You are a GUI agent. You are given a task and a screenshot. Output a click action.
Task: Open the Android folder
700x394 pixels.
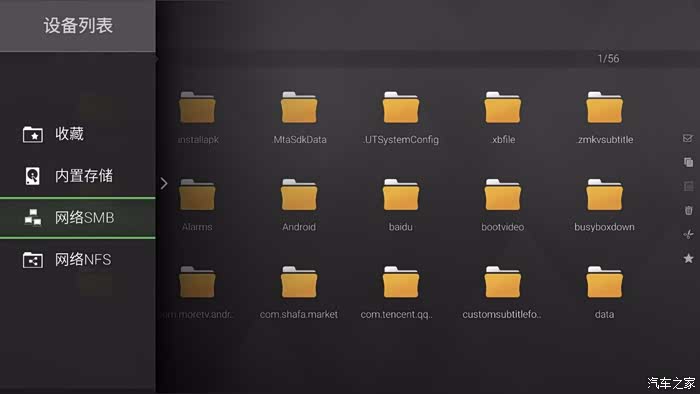(299, 206)
